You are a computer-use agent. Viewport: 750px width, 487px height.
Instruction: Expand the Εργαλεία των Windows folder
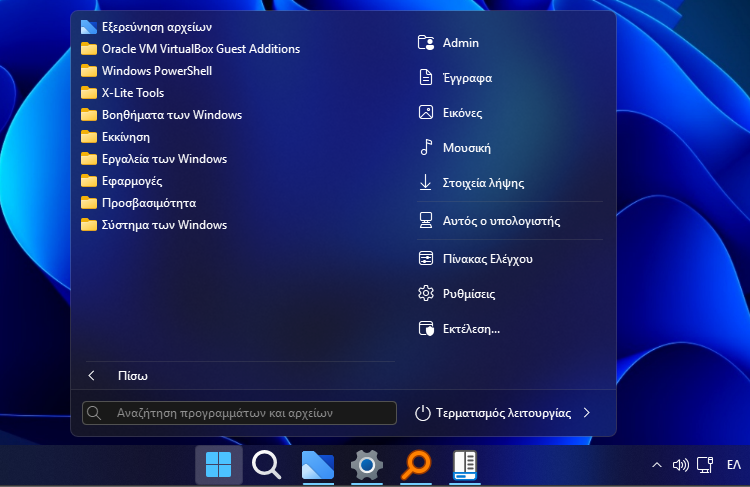[154, 159]
